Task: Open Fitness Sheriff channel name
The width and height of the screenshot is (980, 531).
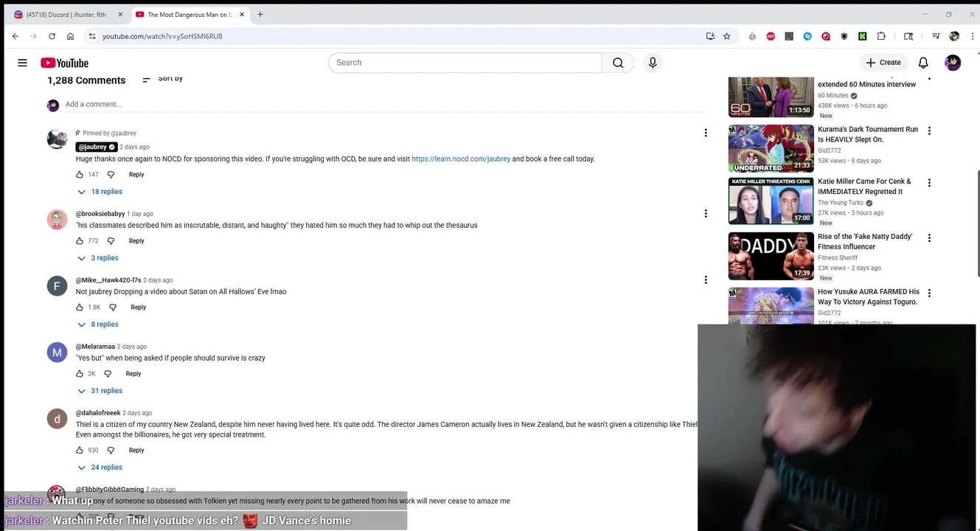Action: coord(838,258)
